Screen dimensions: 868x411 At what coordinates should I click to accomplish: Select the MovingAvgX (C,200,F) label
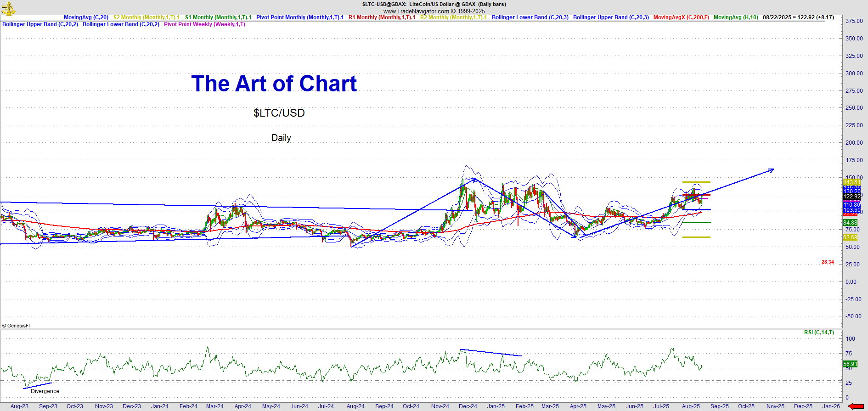681,17
